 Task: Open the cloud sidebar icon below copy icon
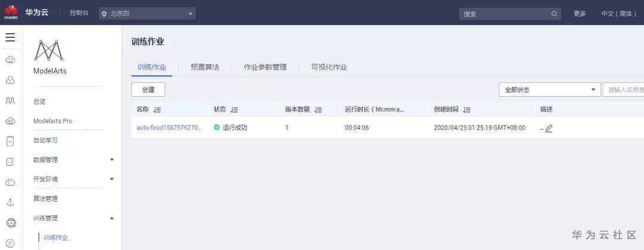point(10,182)
